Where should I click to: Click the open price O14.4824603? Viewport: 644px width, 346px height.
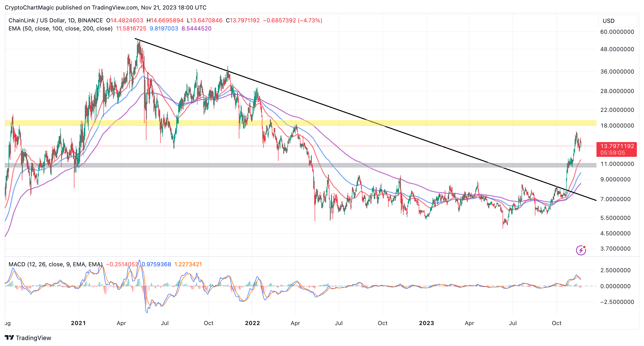click(x=125, y=20)
